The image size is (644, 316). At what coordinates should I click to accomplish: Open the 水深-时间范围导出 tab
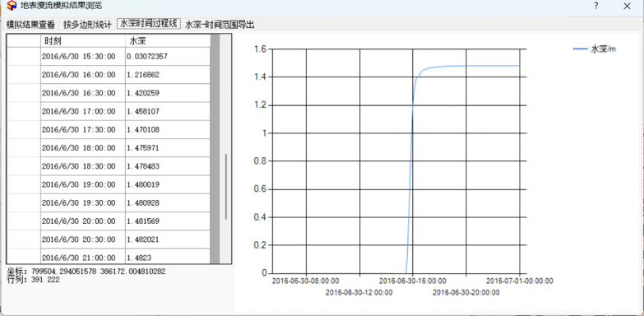tap(220, 25)
